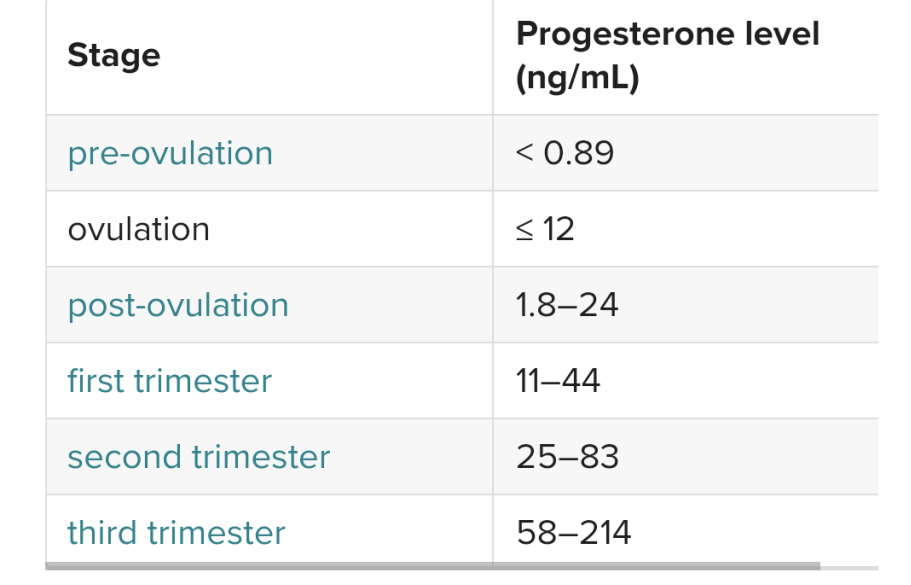911x585 pixels.
Task: Click the Progesterone level header text
Action: (x=668, y=34)
